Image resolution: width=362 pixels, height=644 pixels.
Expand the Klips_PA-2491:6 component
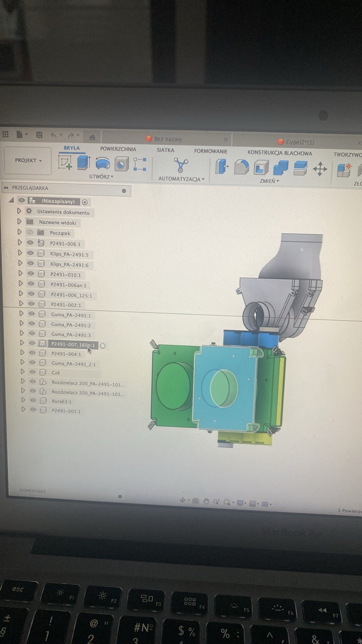coord(20,263)
